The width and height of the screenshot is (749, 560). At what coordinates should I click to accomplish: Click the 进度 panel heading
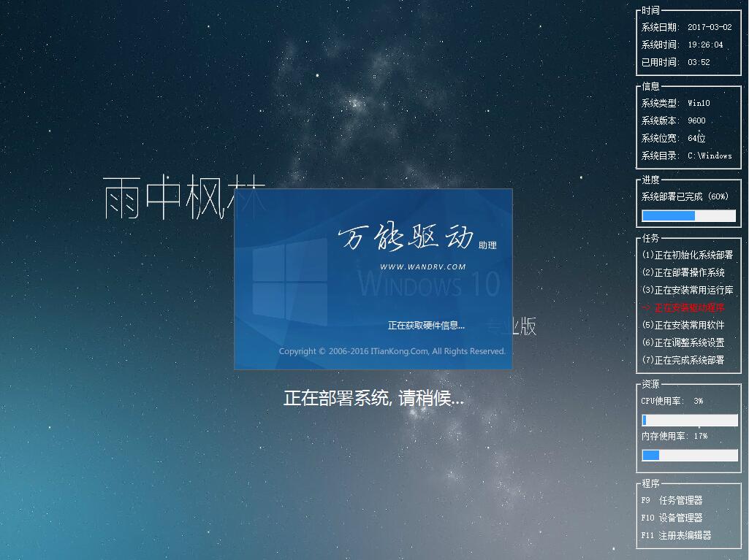(650, 180)
